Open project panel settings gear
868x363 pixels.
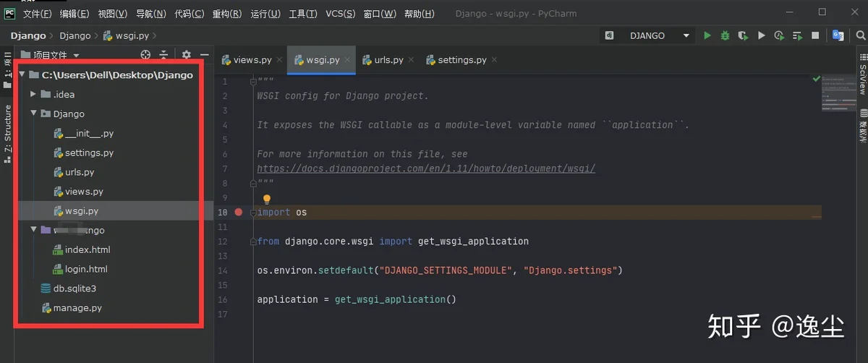tap(186, 54)
